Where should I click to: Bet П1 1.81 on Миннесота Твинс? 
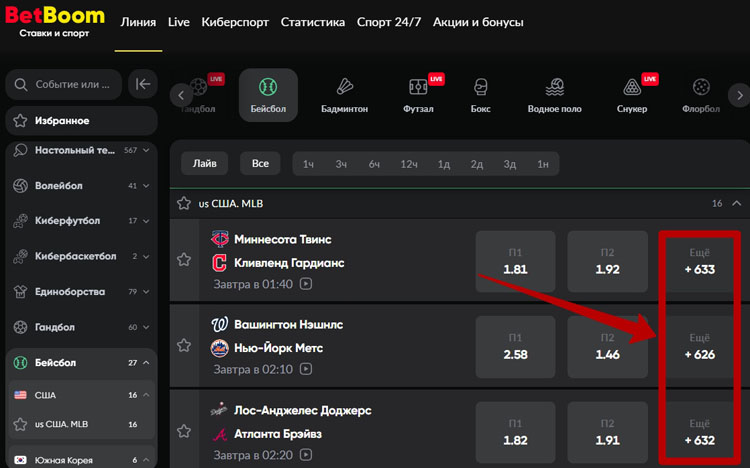[515, 261]
